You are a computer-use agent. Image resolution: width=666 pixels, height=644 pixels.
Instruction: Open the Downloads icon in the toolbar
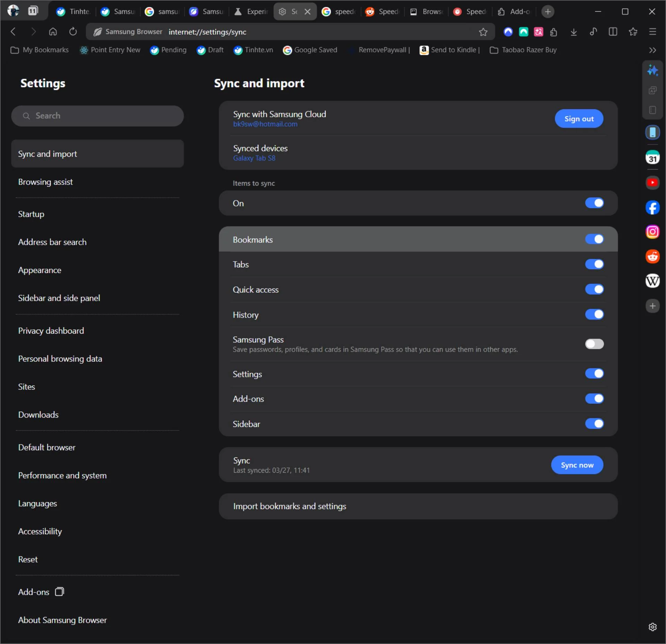tap(574, 32)
